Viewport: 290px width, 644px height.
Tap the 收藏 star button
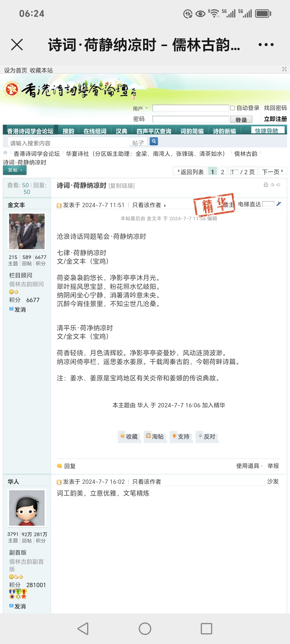pos(129,436)
